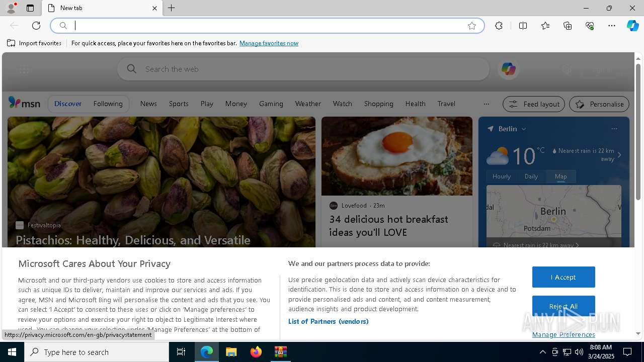
Task: Open the weather card options ellipsis
Action: 614,129
